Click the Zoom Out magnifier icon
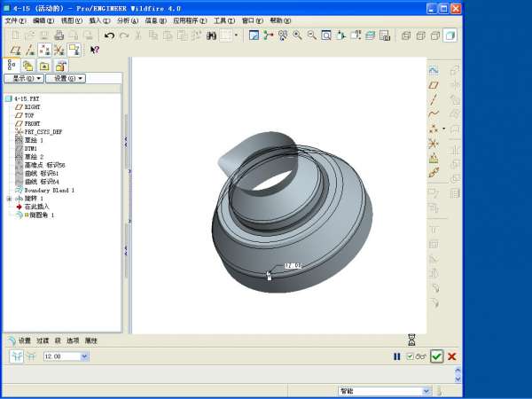This screenshot has width=532, height=399. click(311, 35)
